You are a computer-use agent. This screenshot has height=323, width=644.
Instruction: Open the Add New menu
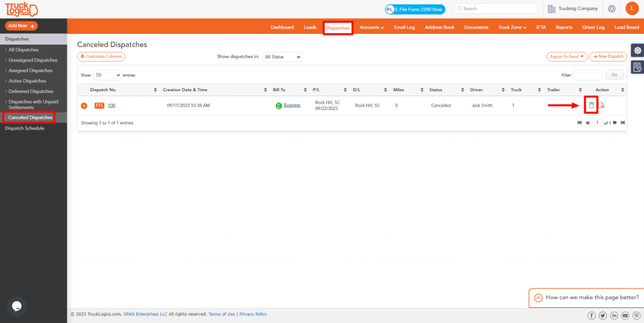pyautogui.click(x=21, y=26)
